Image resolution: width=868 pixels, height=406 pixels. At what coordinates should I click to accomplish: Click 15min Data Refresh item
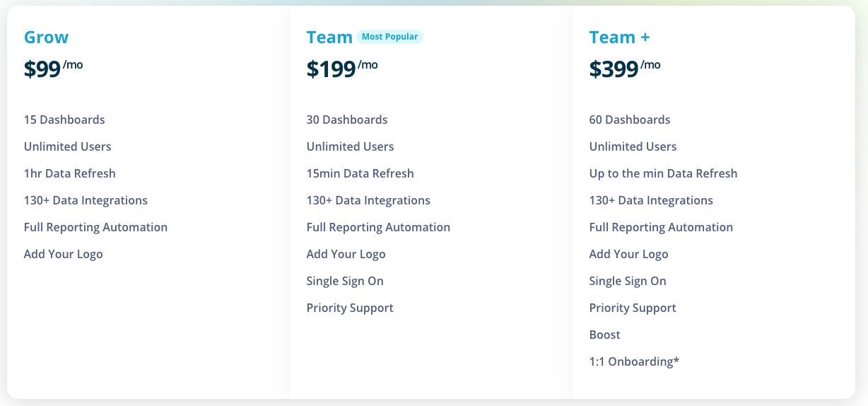point(360,173)
